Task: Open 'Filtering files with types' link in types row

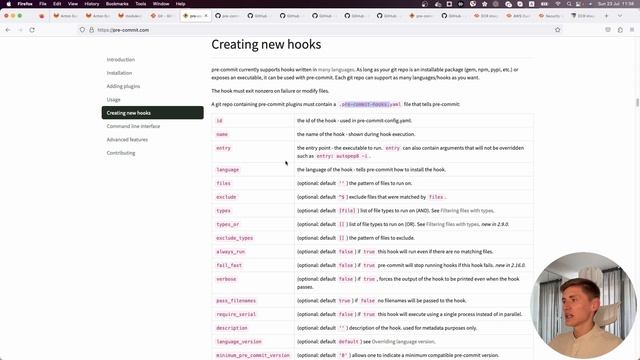Action: 467,211
